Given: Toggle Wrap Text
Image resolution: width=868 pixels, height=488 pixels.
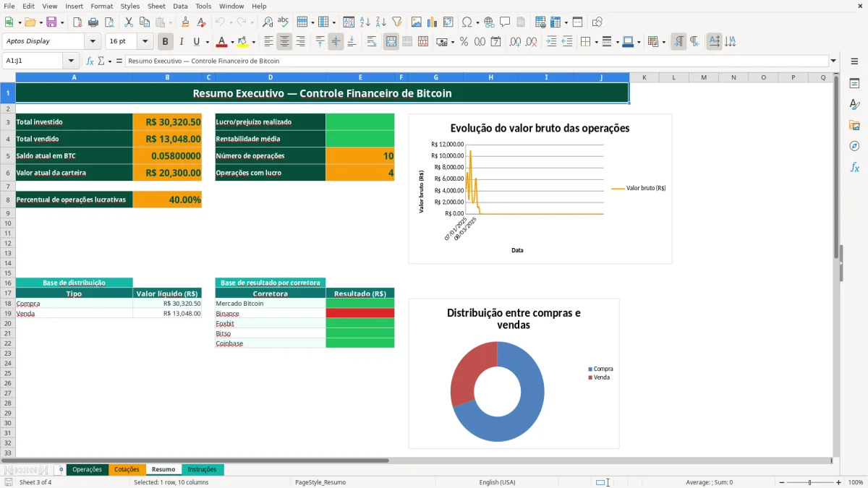Looking at the screenshot, I should (x=372, y=42).
